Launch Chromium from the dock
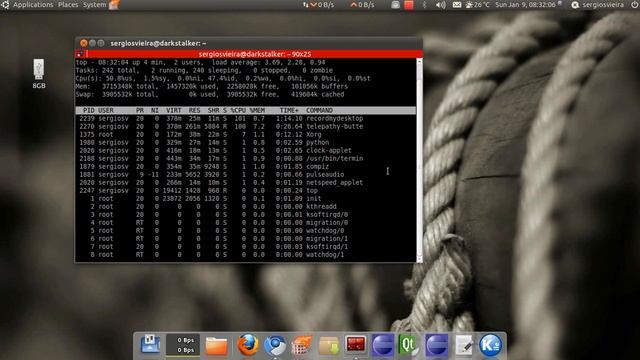The width and height of the screenshot is (640, 360). [x=275, y=345]
